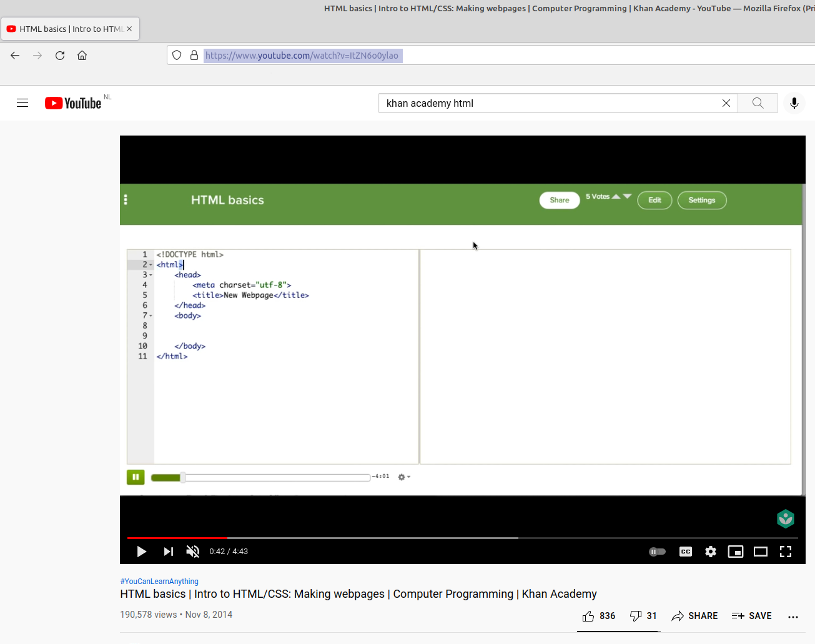This screenshot has width=815, height=644.
Task: Enable closed captions on the video
Action: click(685, 552)
